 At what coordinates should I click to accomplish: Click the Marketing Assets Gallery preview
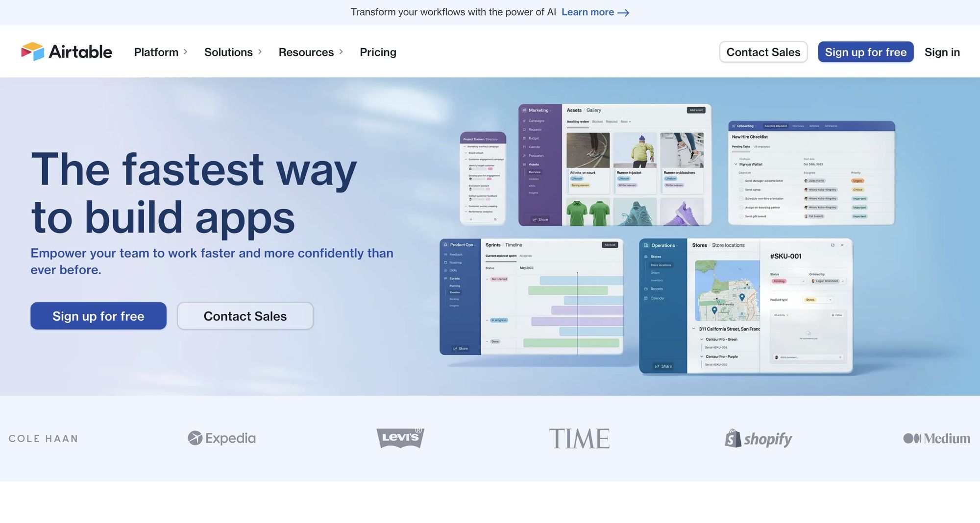click(614, 165)
